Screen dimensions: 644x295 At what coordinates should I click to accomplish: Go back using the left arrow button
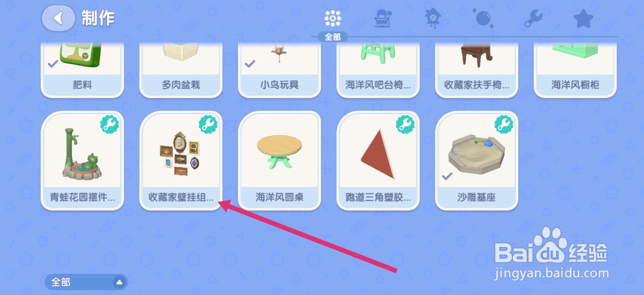58,18
